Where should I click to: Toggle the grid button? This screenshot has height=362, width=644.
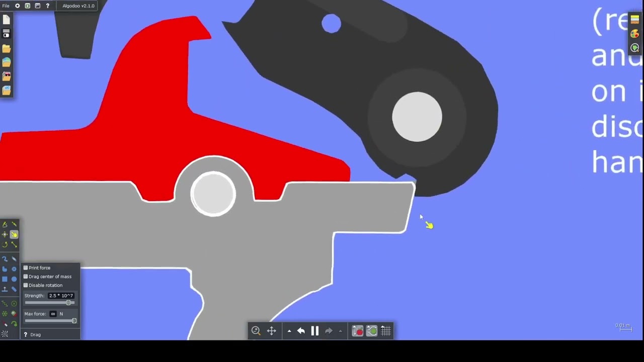(x=386, y=331)
